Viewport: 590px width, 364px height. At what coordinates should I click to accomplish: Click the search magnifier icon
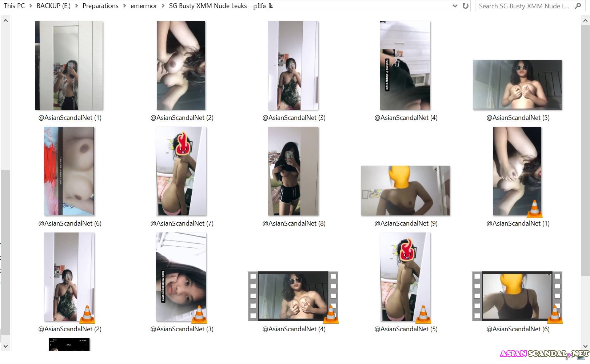click(x=578, y=6)
